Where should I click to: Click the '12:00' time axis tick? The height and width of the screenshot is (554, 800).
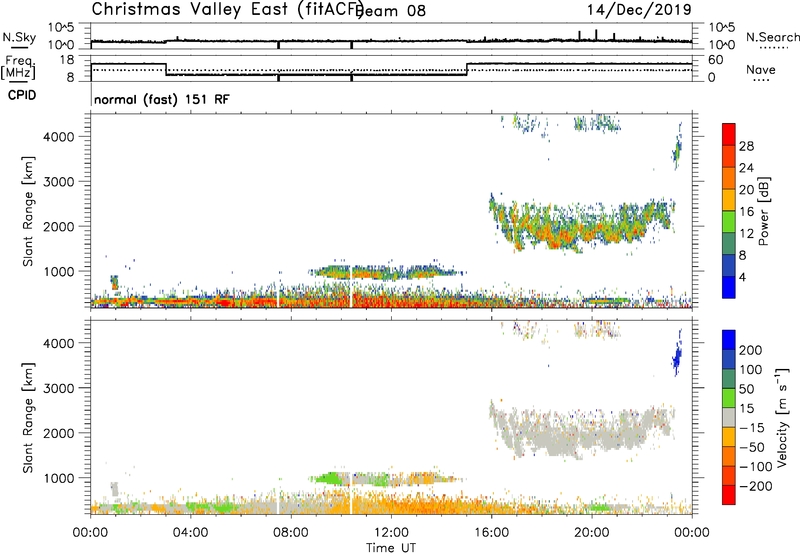pos(391,533)
